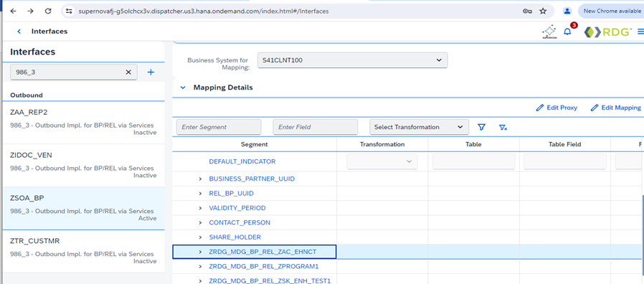Click the RDG logo

[608, 32]
